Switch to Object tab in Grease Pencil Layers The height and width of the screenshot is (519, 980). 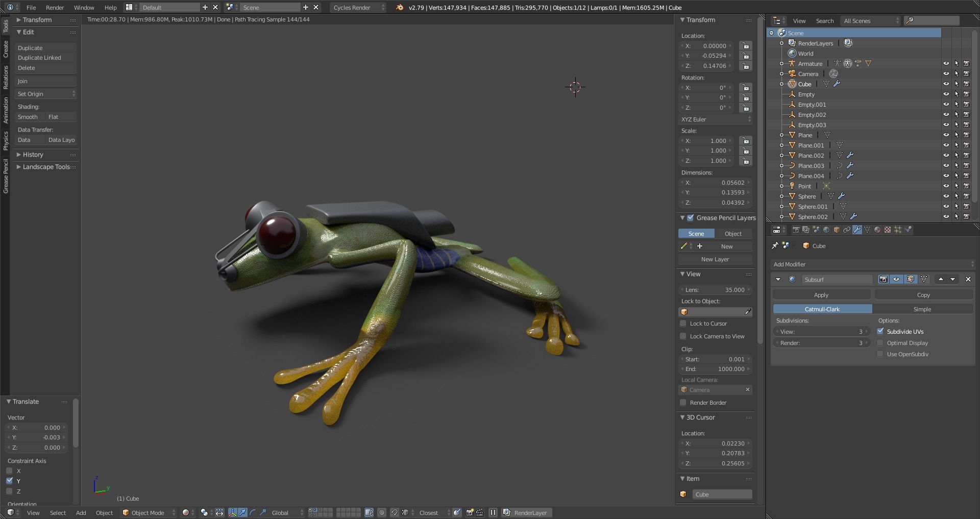(x=733, y=234)
